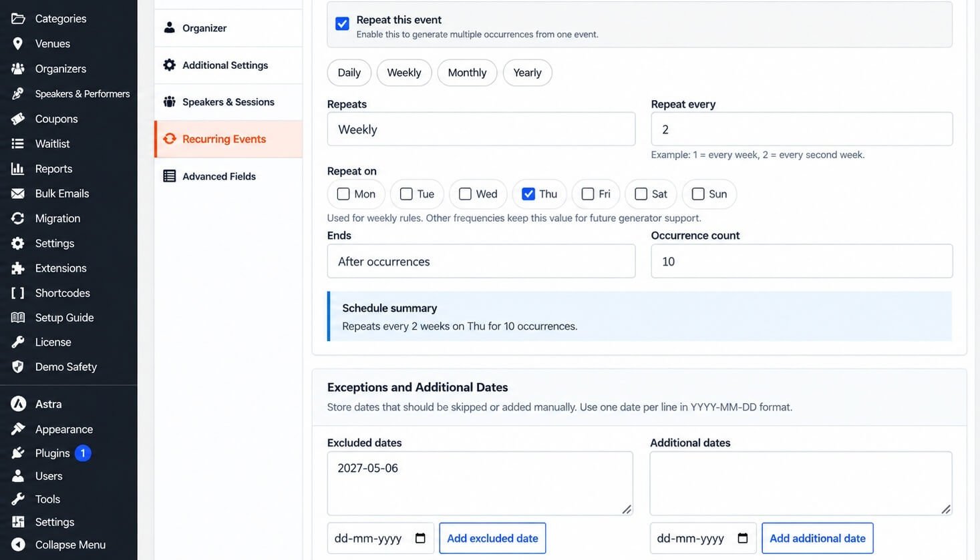This screenshot has width=980, height=560.
Task: Open Coupons via the ticket icon
Action: pyautogui.click(x=18, y=119)
